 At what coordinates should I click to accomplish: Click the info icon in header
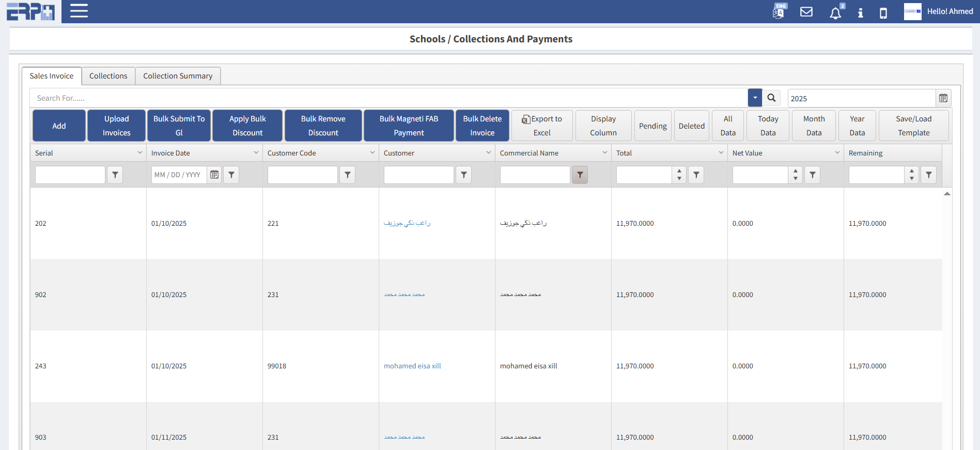pyautogui.click(x=860, y=13)
